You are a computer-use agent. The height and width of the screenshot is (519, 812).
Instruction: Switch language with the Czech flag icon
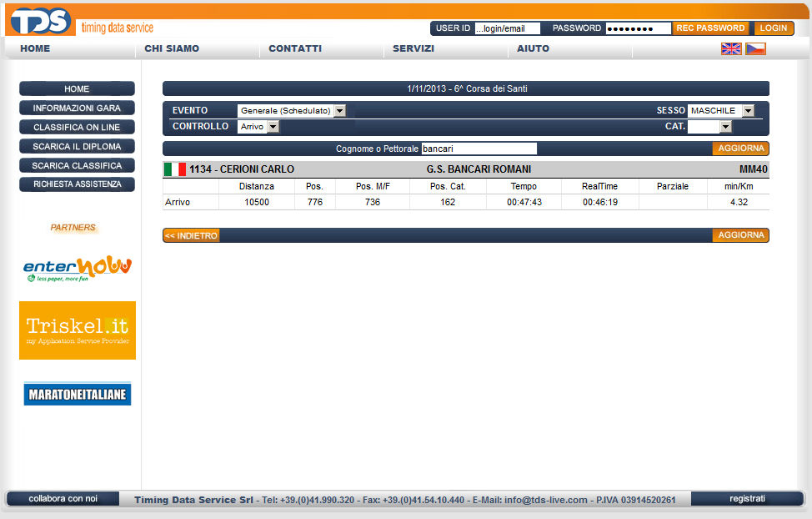click(755, 48)
